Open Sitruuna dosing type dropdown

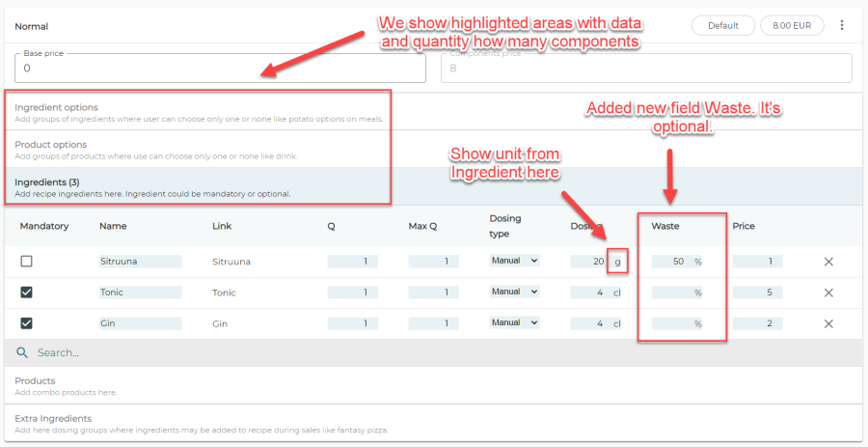[x=514, y=261]
